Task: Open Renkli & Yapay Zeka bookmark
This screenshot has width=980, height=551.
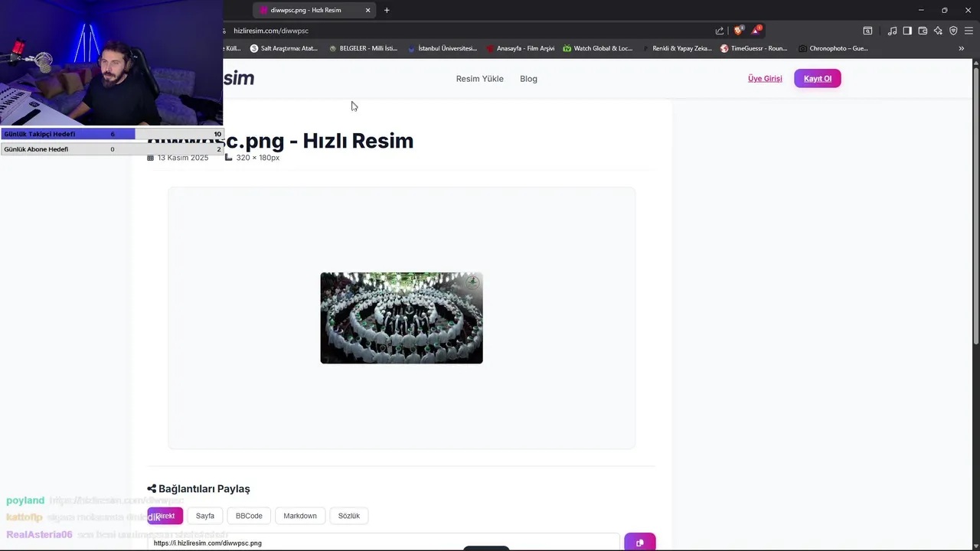Action: pyautogui.click(x=677, y=48)
